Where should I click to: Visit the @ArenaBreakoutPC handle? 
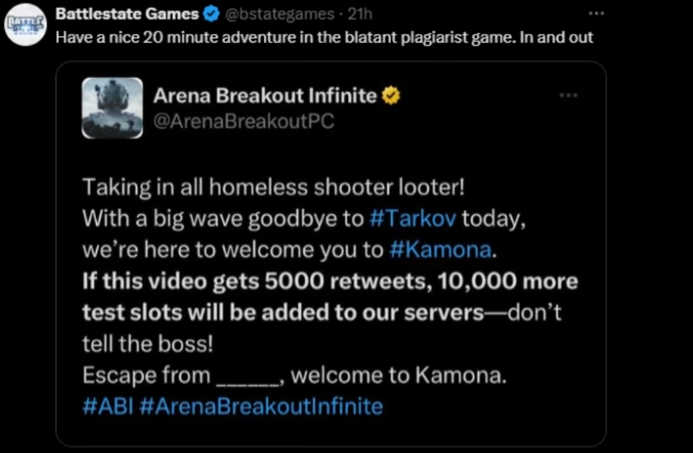tap(243, 121)
